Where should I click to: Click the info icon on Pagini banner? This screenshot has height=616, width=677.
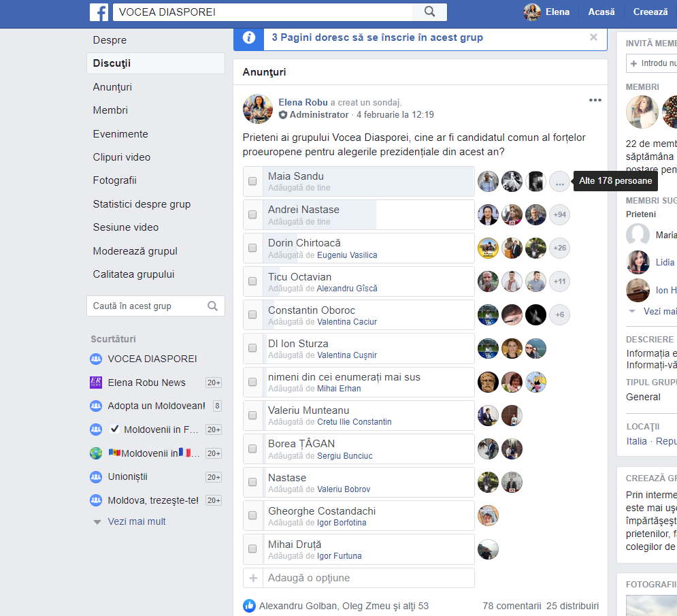click(249, 37)
